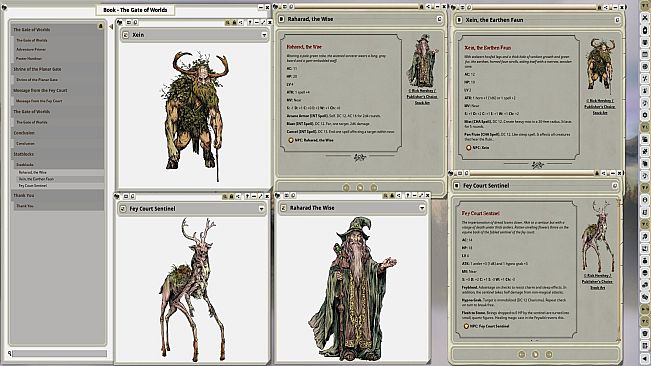The width and height of the screenshot is (651, 366).
Task: Open the dropdown arrow in Xein image window
Action: 264,35
